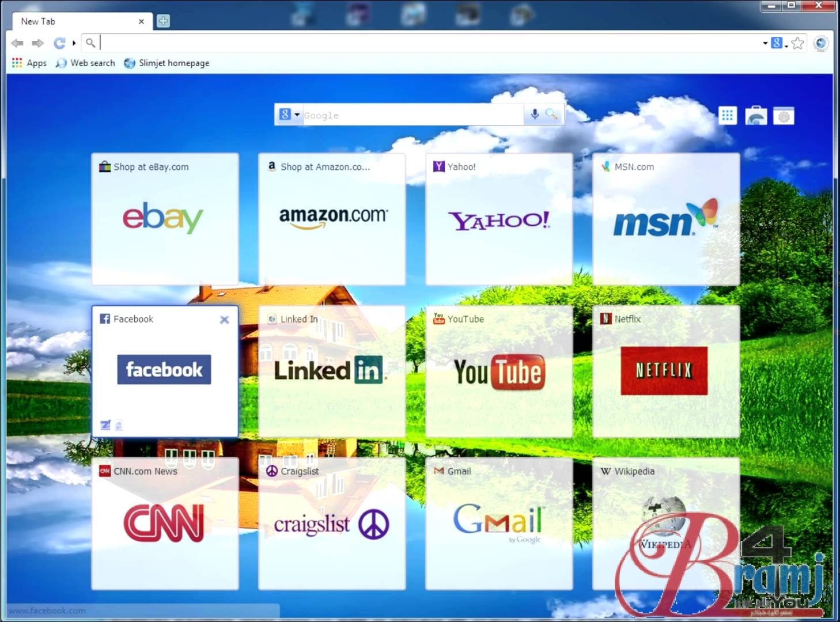Click the magnifier icon in the address bar
Screen dimensions: 840x622
[90, 43]
